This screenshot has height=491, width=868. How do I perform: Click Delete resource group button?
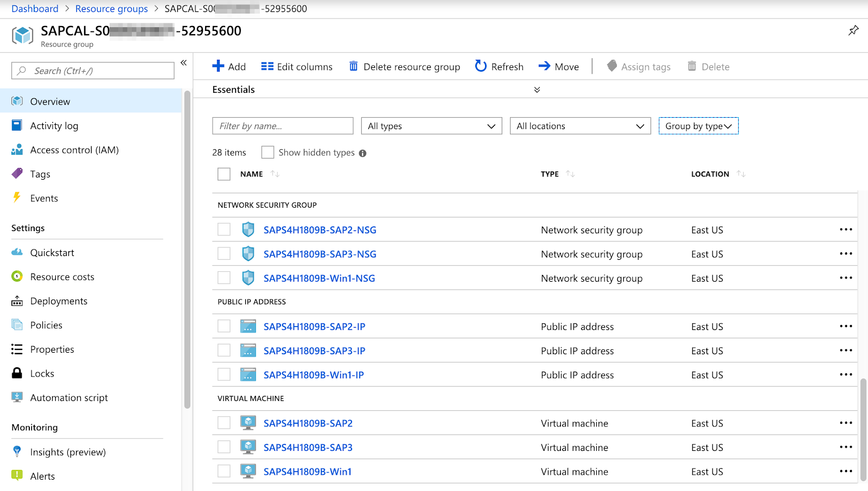click(x=405, y=67)
